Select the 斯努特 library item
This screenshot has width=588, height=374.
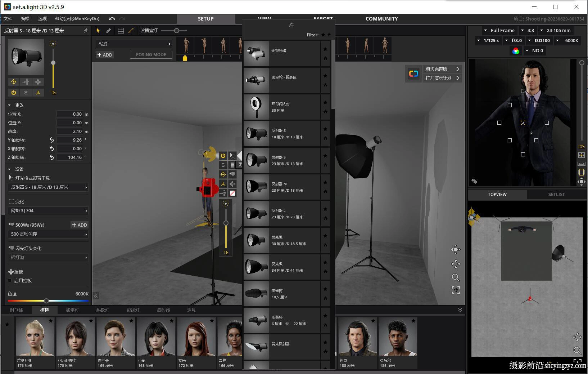pyautogui.click(x=282, y=320)
